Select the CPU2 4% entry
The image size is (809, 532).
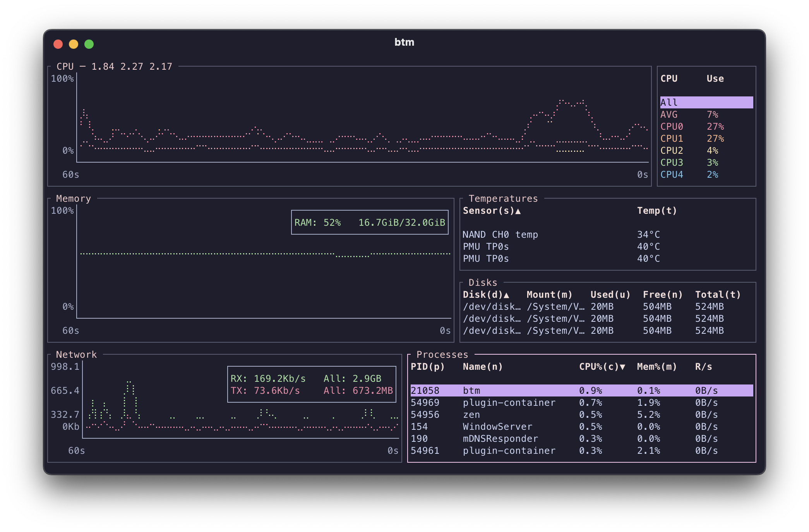pyautogui.click(x=706, y=151)
